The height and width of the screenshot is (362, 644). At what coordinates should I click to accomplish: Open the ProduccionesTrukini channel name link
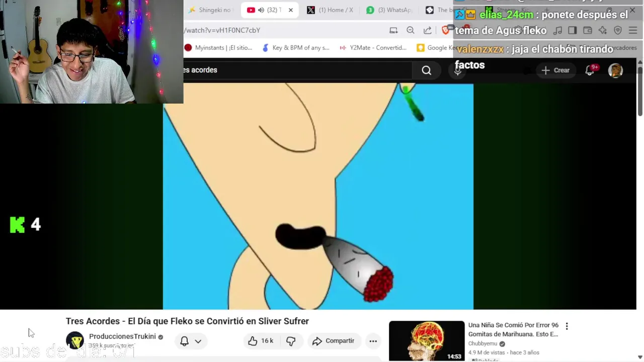click(x=122, y=336)
